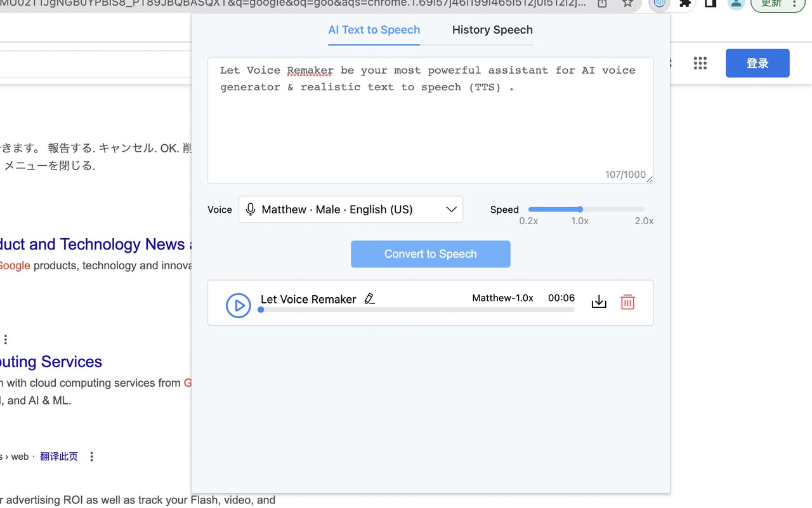Image resolution: width=812 pixels, height=508 pixels.
Task: Seek within the audio progress bar
Action: pyautogui.click(x=418, y=310)
